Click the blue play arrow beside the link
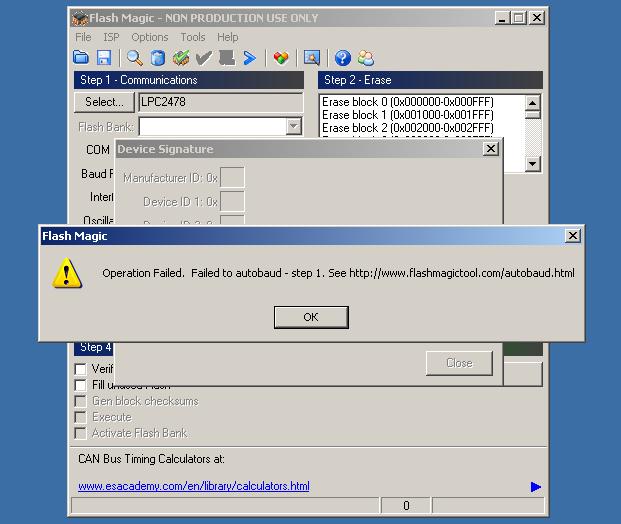The width and height of the screenshot is (621, 524). tap(535, 486)
